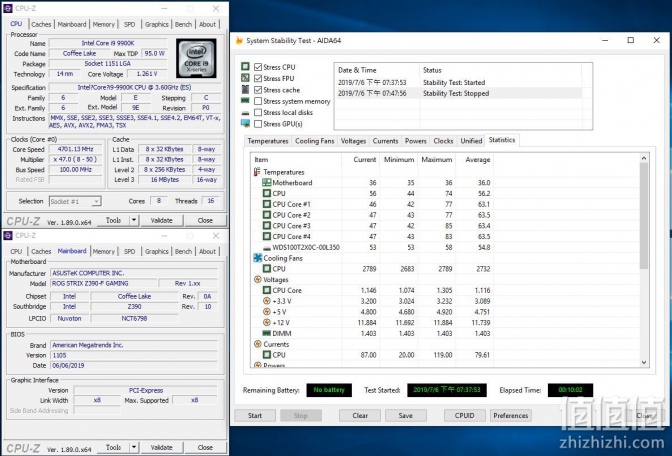Open Tools dropdown arrow in top CPU-Z
The width and height of the screenshot is (672, 456).
pyautogui.click(x=134, y=220)
